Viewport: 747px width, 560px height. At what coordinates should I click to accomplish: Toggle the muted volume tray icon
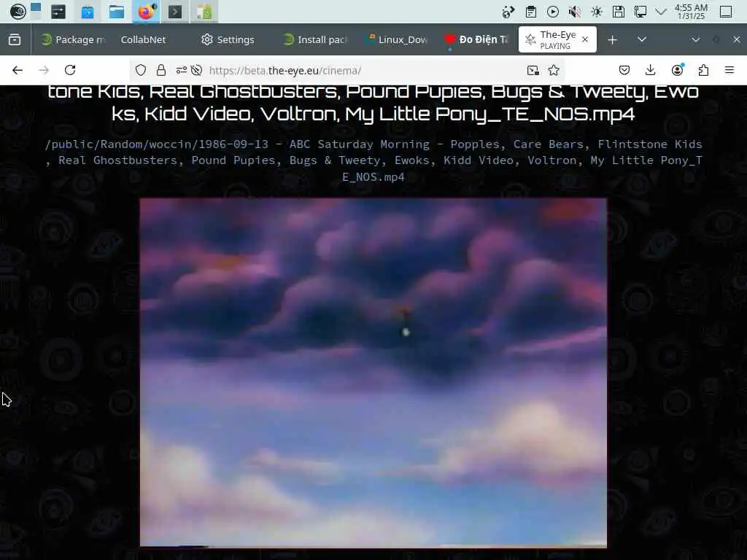tap(575, 12)
